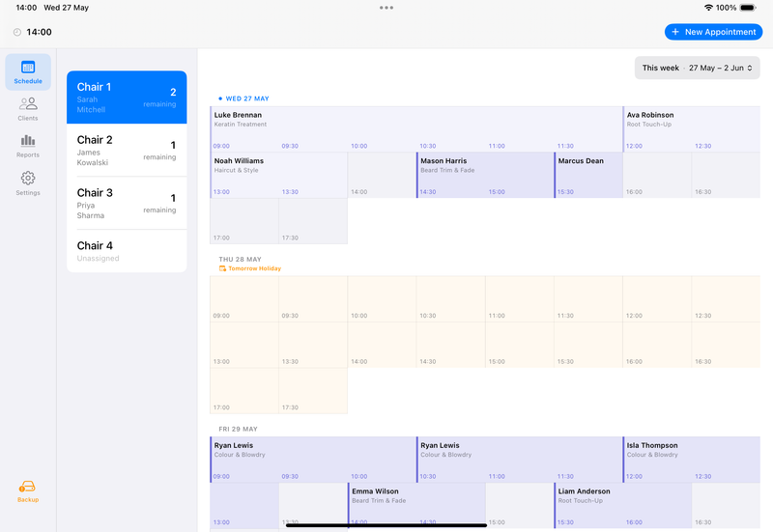Tap the home indicator bar at bottom

coord(386,525)
